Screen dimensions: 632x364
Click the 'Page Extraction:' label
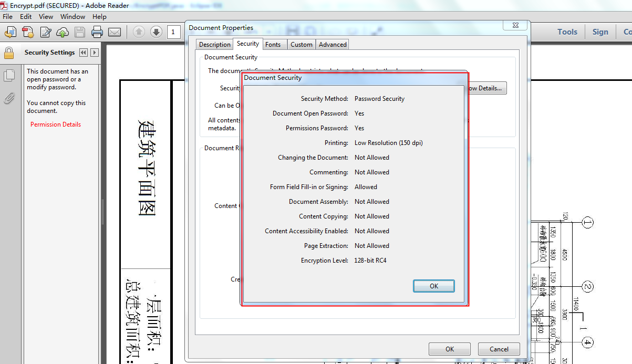[x=326, y=246]
